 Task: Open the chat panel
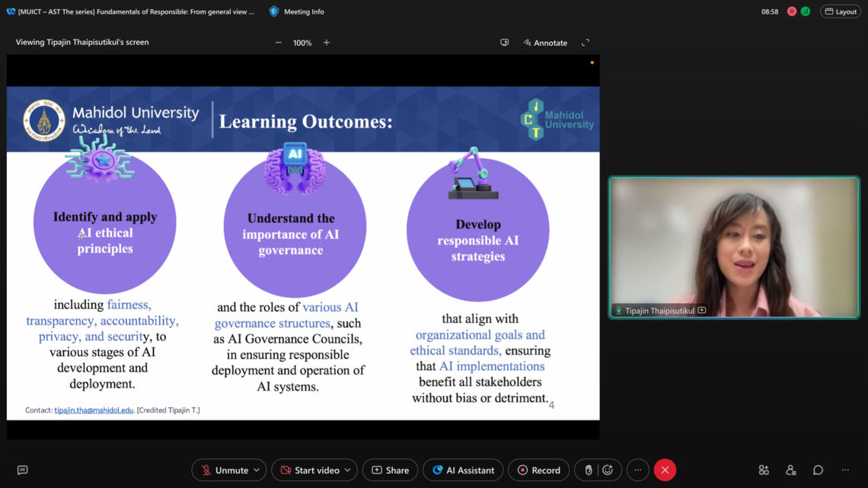coord(818,470)
